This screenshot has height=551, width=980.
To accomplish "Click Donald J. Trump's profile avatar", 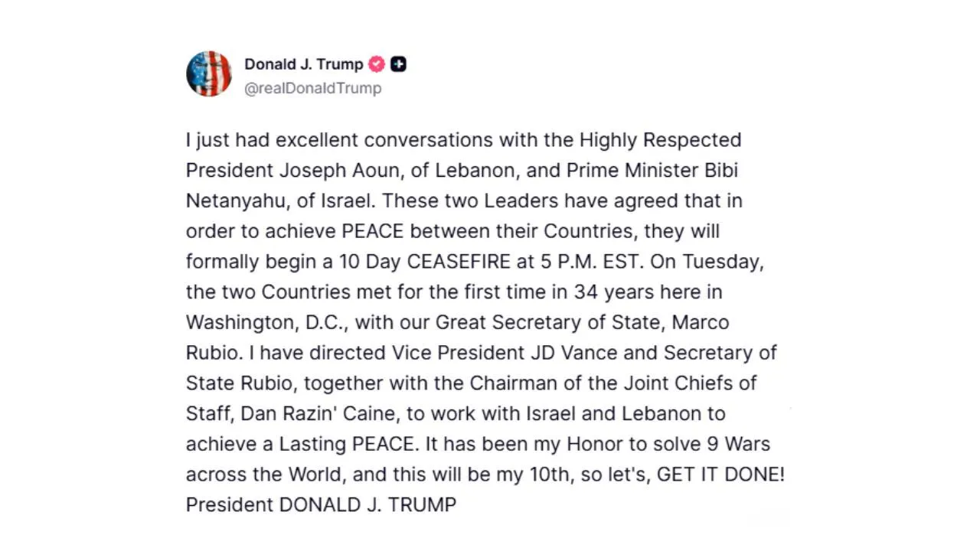I will tap(208, 73).
